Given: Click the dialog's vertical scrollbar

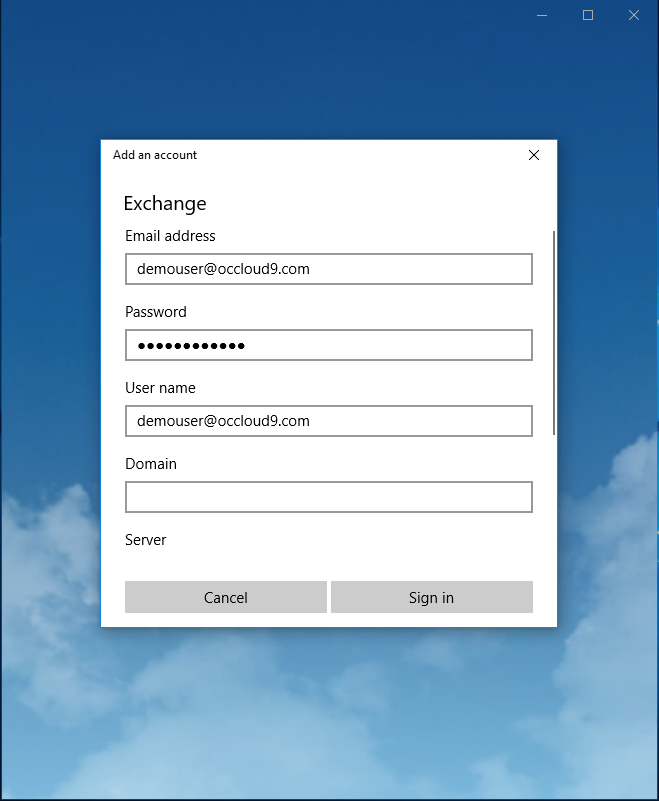Looking at the screenshot, I should pos(554,333).
